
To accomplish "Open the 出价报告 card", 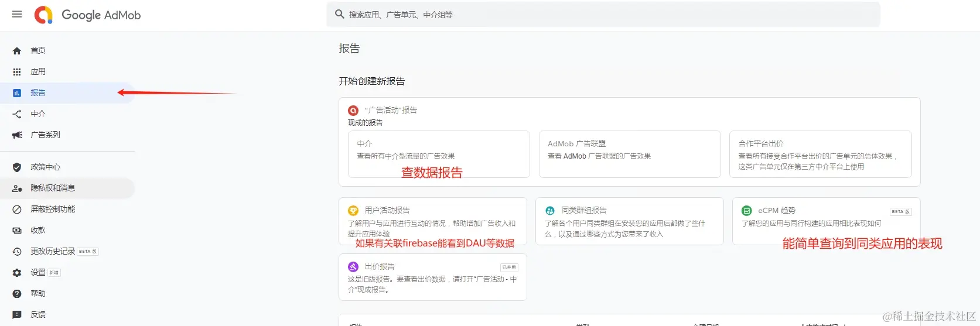I will (433, 277).
